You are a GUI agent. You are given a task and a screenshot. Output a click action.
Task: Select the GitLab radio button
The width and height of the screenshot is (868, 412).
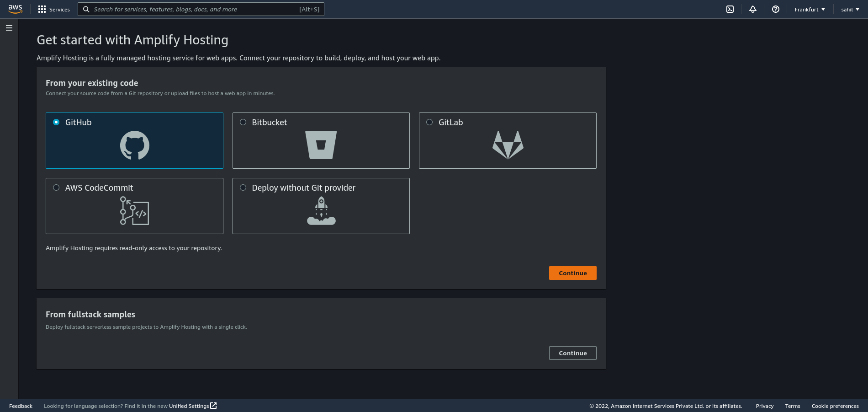(429, 122)
